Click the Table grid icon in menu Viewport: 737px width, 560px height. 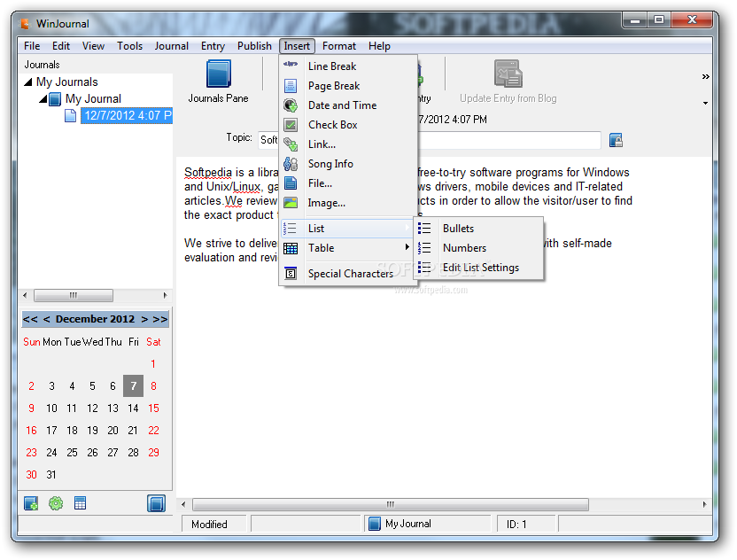(x=291, y=248)
